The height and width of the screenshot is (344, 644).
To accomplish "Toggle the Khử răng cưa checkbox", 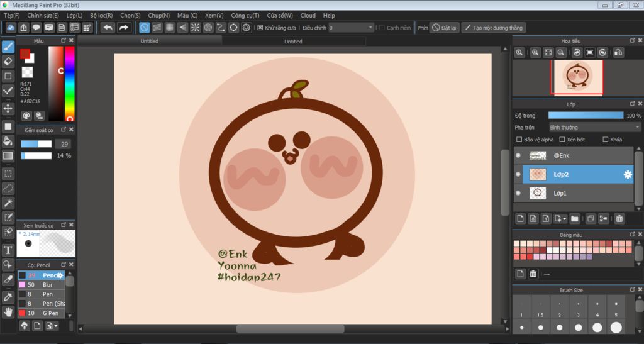I will click(260, 28).
